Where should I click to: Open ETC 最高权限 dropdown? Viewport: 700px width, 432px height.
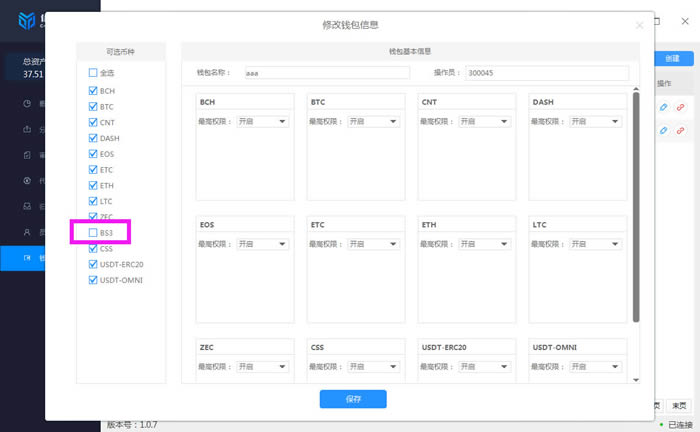tap(373, 244)
